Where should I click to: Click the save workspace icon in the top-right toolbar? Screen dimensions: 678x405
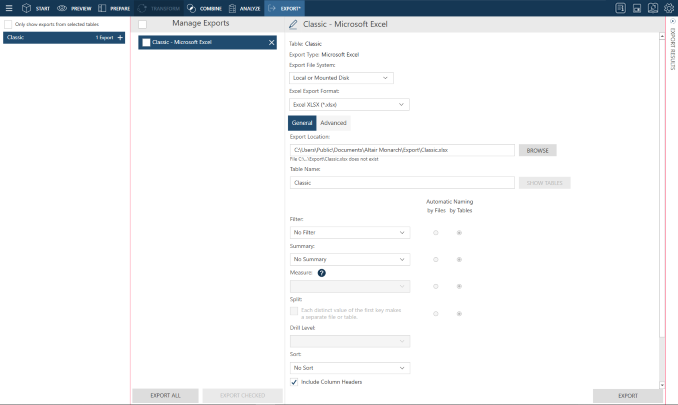(x=637, y=8)
